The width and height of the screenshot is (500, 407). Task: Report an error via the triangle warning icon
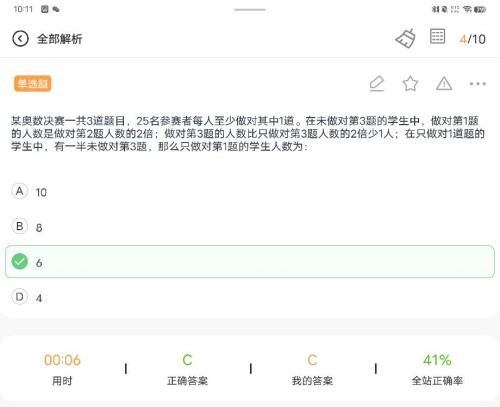point(444,83)
